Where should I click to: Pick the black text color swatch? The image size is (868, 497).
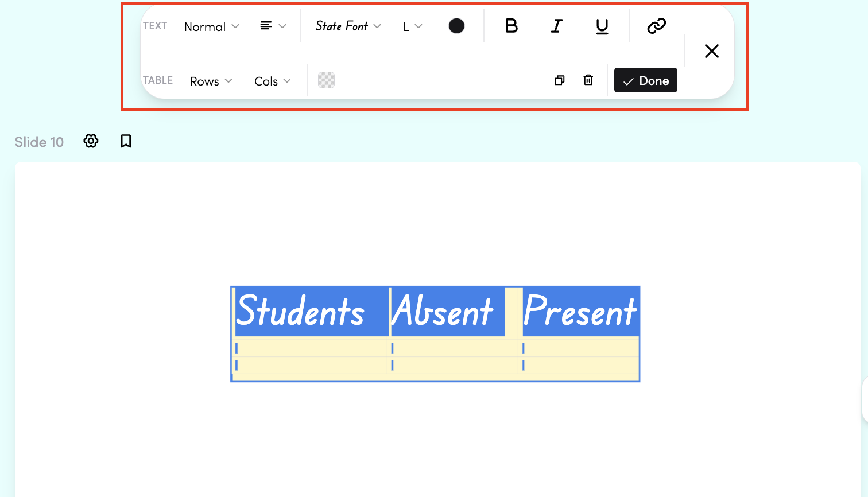point(456,26)
